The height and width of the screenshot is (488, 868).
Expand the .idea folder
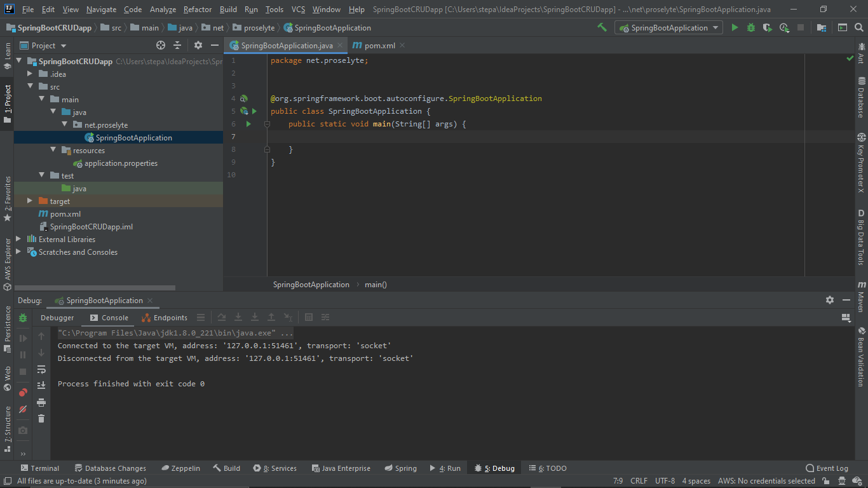point(30,74)
